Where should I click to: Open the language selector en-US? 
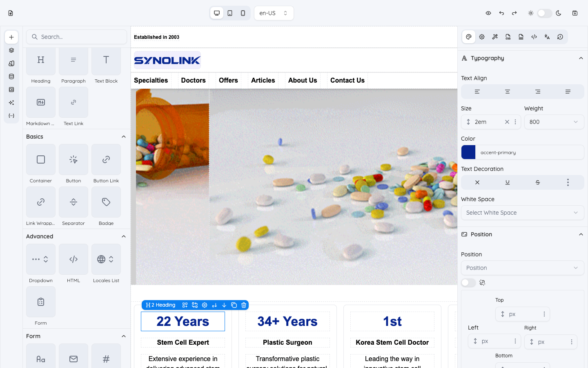click(274, 13)
